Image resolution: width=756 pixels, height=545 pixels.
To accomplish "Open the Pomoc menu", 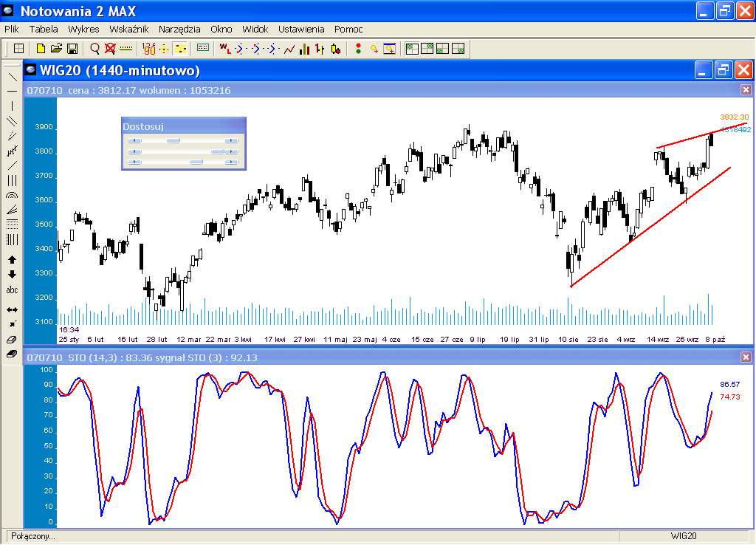I will click(348, 30).
